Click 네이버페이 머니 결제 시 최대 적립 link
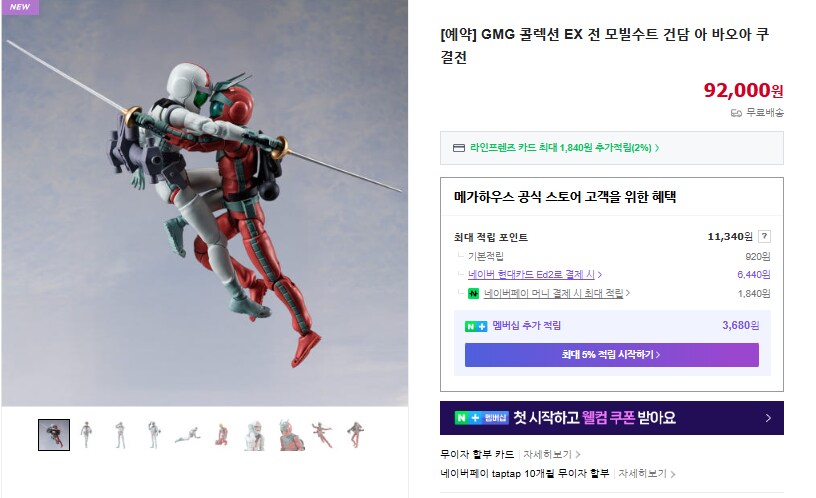 pos(556,293)
